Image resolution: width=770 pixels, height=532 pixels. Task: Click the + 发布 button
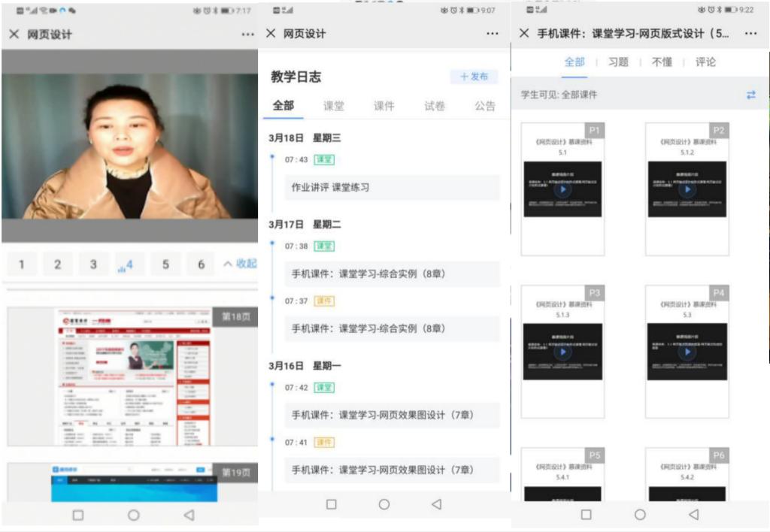click(474, 77)
